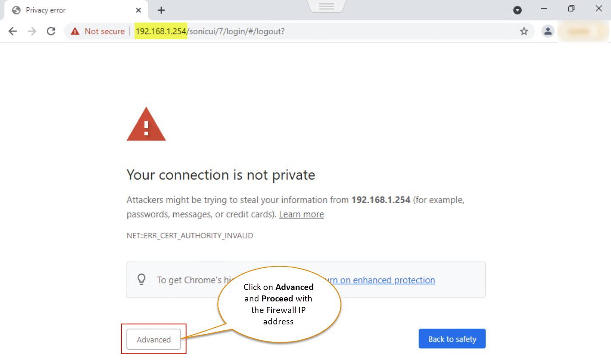Screen dimensions: 611x364
Task: Close the Privacy error tab
Action: coord(138,10)
